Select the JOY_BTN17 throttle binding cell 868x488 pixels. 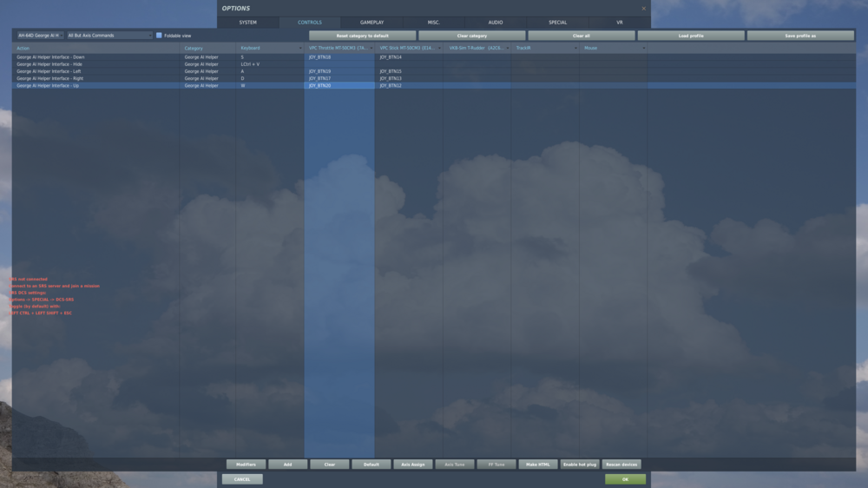coord(339,79)
